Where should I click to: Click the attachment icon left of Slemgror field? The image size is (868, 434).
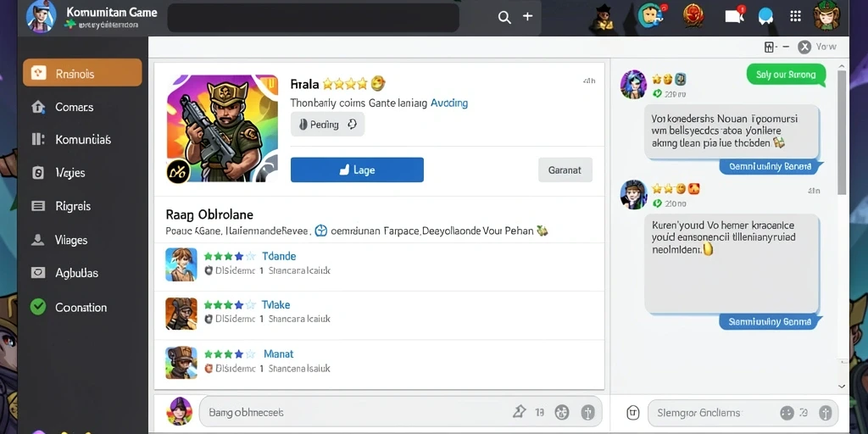point(633,412)
